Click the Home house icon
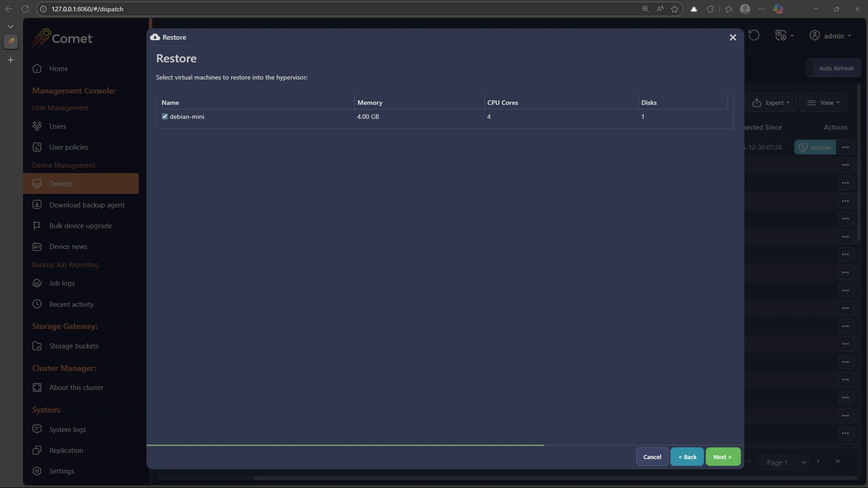 (37, 69)
